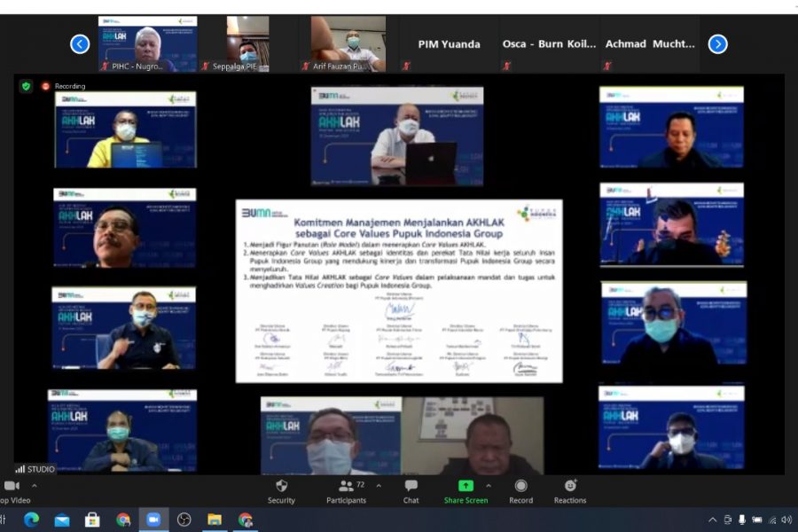
Task: Select the PIM Yuanda participant tile
Action: 449,43
